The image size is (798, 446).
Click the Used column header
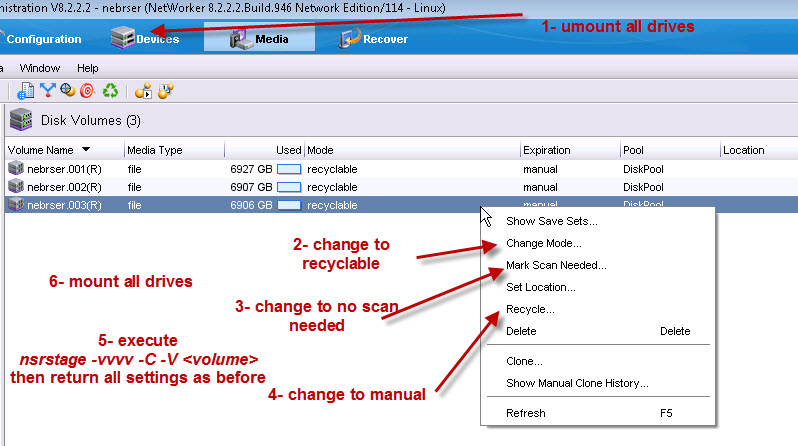point(289,150)
